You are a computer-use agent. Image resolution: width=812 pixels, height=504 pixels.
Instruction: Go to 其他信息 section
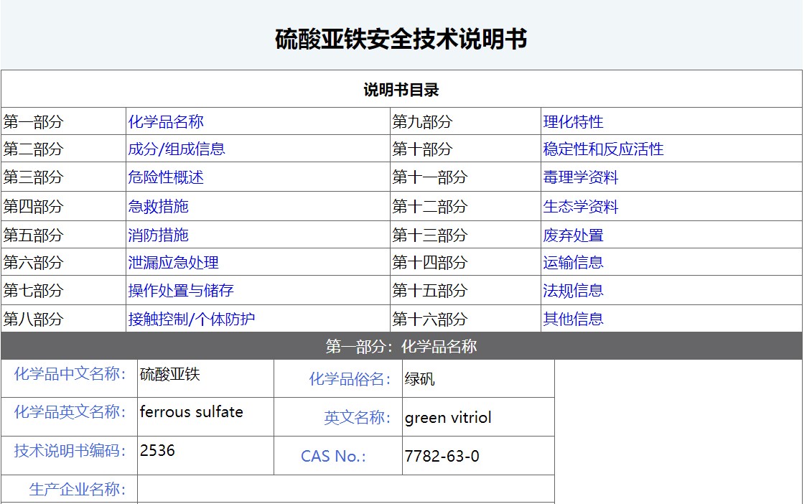click(x=573, y=319)
